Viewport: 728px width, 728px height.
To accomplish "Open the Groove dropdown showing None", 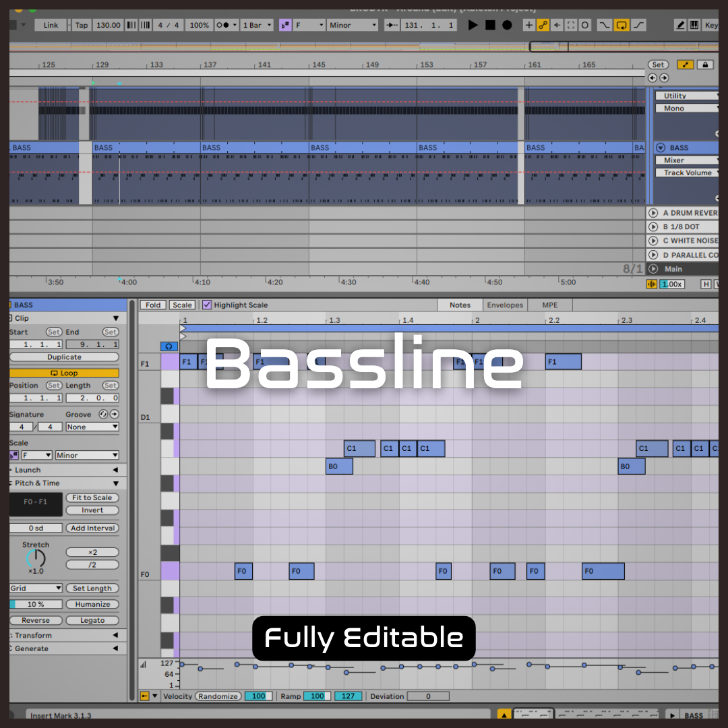I will pos(92,427).
